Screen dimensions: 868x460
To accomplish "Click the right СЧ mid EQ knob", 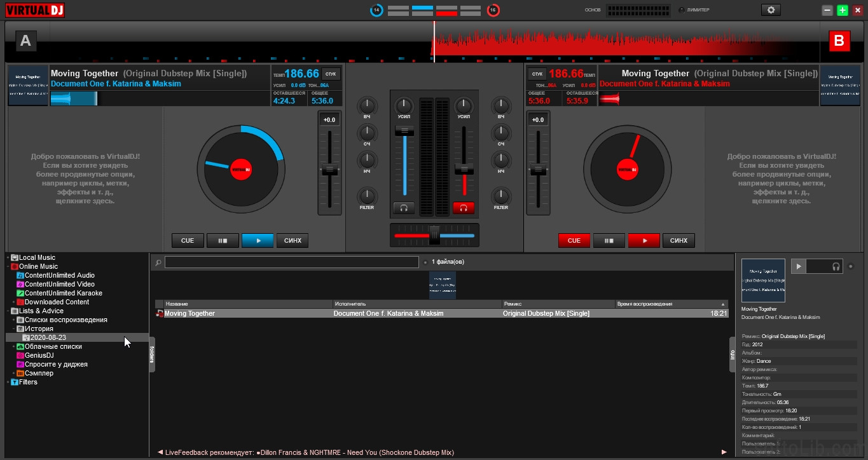I will (501, 133).
